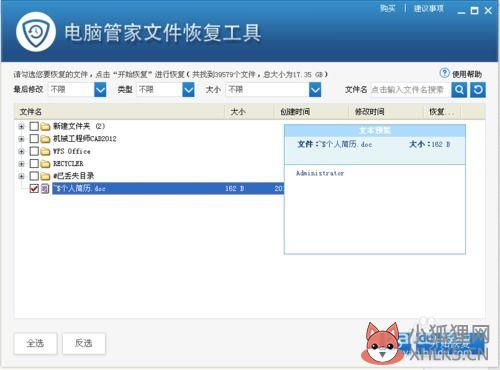Image resolution: width=500 pixels, height=370 pixels.
Task: Click the WPS Office folder icon
Action: 45,151
